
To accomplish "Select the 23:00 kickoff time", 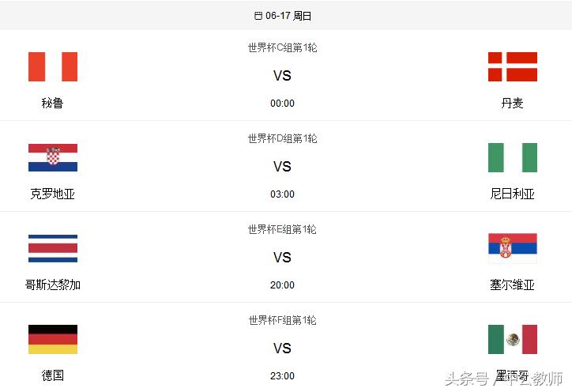I will click(282, 376).
